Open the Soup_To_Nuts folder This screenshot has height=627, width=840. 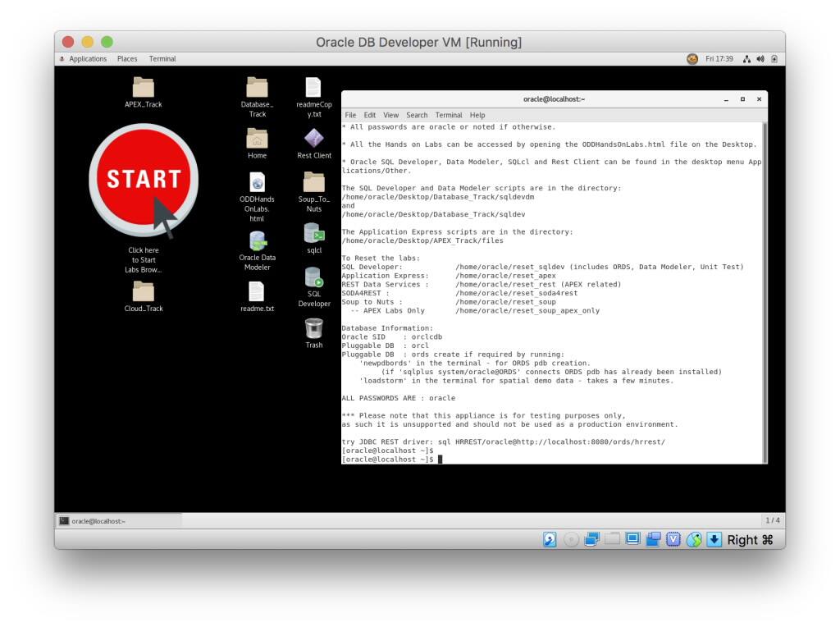(x=314, y=182)
